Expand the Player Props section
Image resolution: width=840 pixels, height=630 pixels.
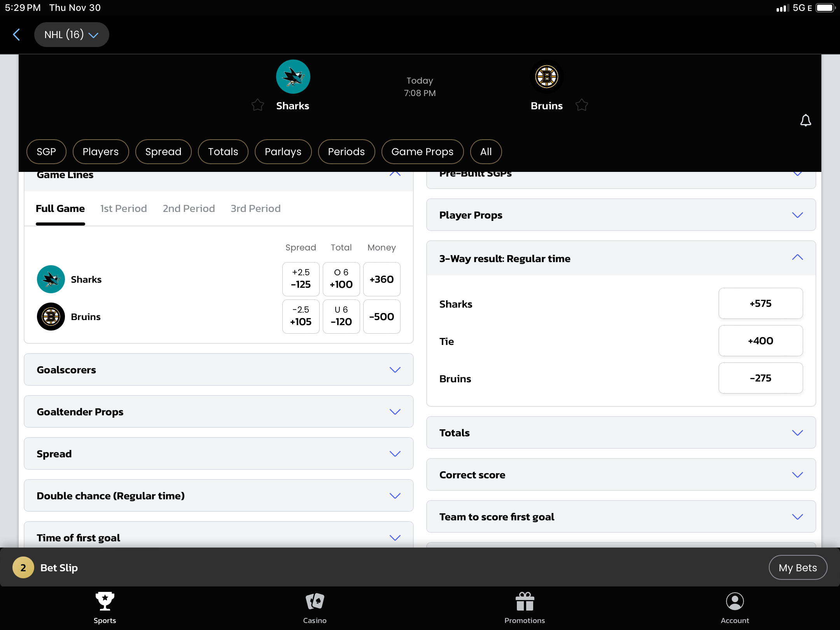tap(621, 215)
